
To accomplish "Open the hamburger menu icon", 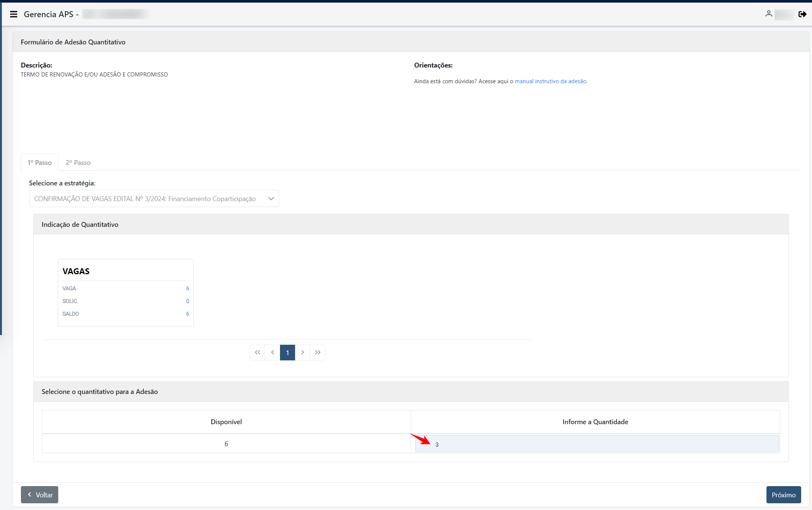I will tap(13, 14).
